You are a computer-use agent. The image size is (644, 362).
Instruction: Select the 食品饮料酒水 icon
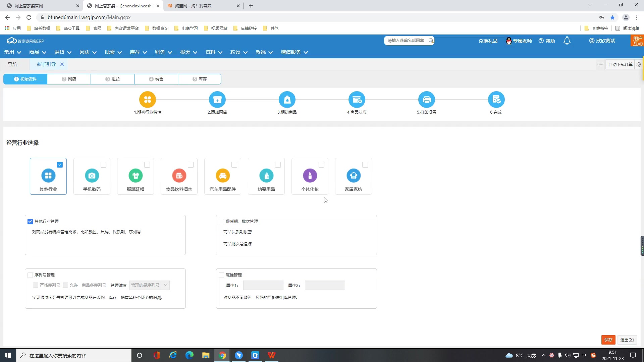pos(179,176)
